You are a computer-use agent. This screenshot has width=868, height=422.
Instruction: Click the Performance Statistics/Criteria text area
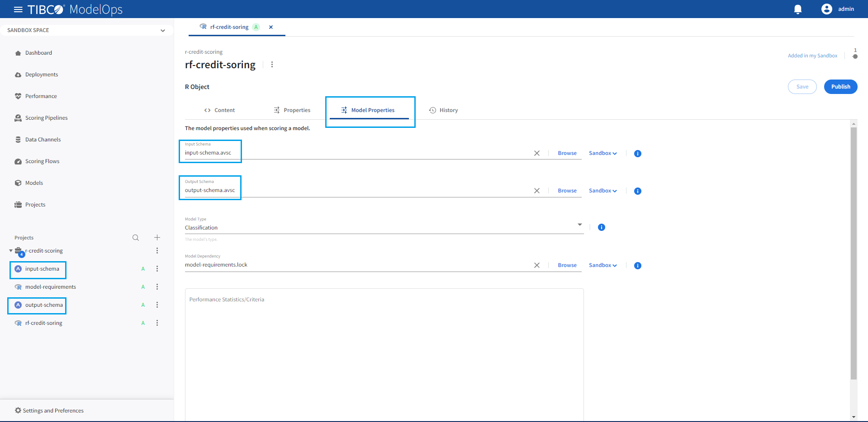tap(384, 352)
